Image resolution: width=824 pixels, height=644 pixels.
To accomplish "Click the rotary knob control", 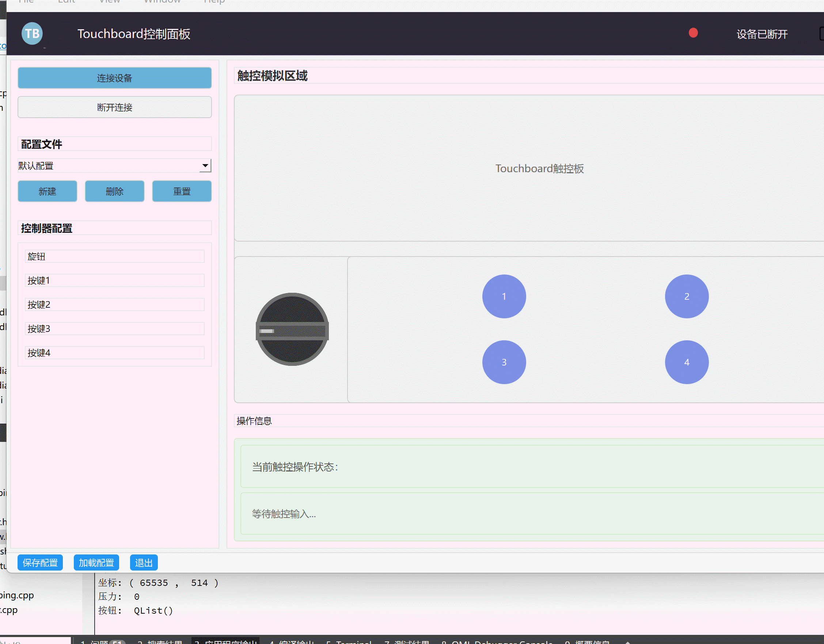I will coord(292,329).
